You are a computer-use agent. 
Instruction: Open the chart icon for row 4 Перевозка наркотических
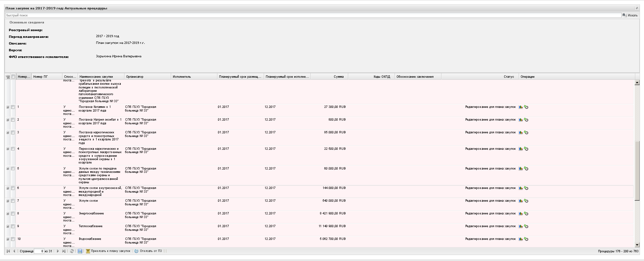521,149
